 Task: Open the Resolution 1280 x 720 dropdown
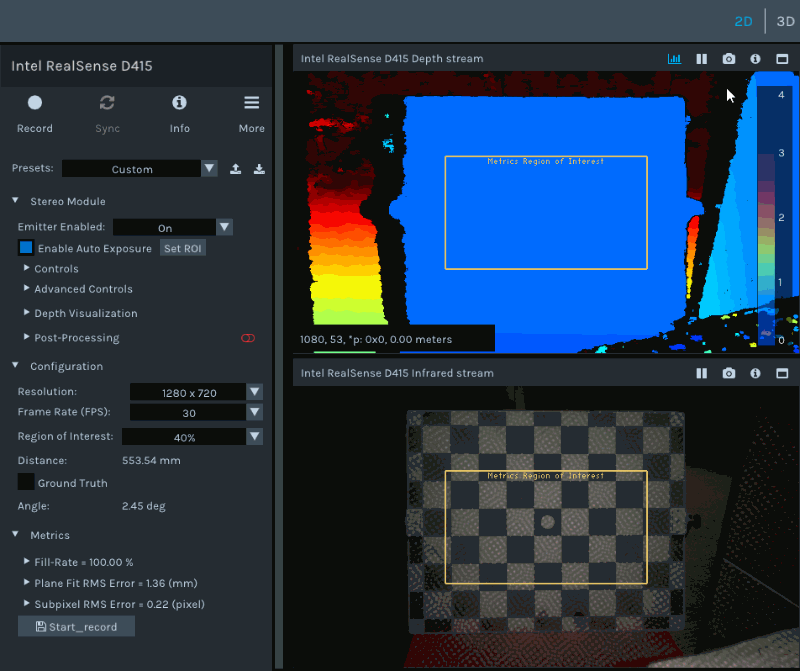coord(196,392)
